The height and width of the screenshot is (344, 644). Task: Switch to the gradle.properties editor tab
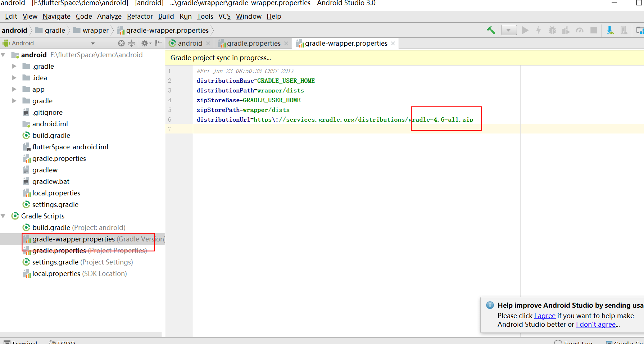252,43
